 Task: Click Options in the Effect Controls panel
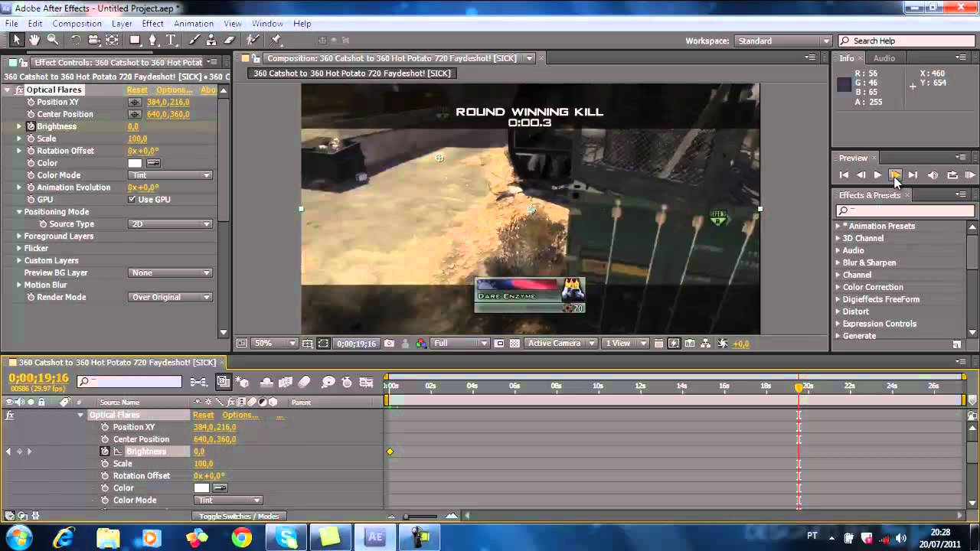click(174, 90)
